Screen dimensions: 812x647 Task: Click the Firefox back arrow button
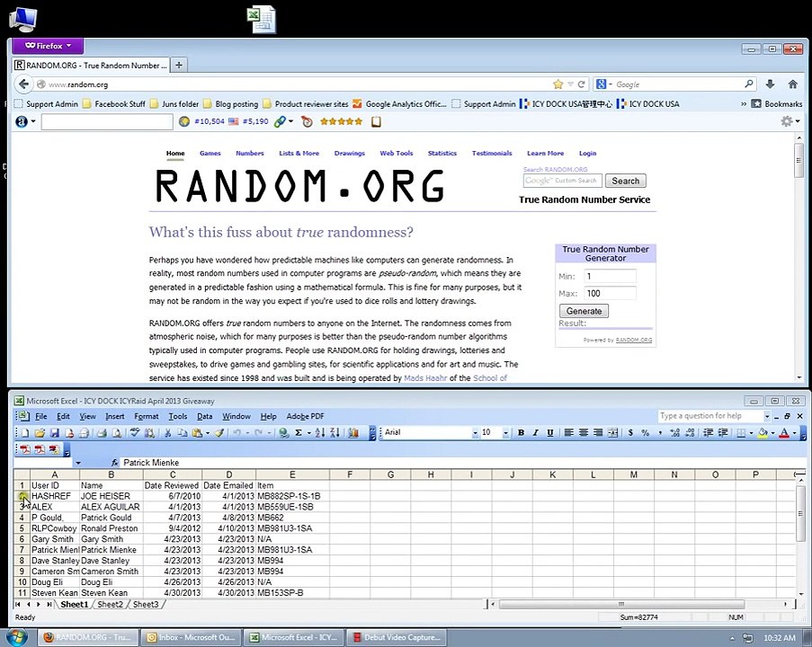[23, 84]
